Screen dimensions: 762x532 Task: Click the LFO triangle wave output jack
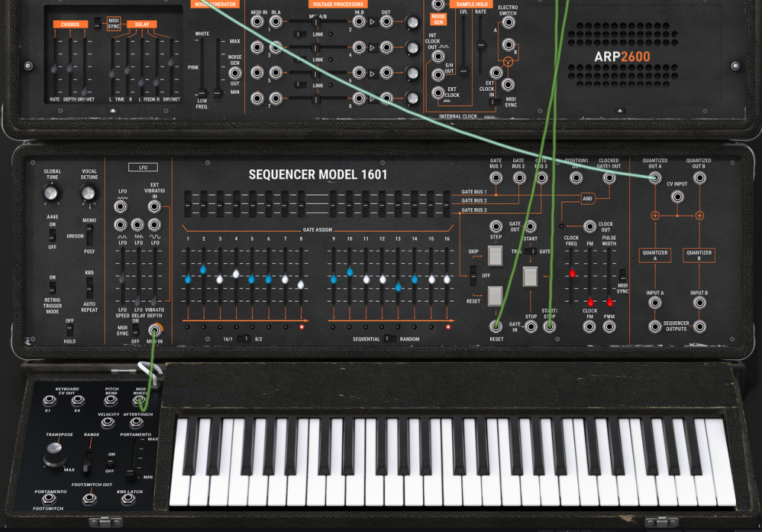121,206
